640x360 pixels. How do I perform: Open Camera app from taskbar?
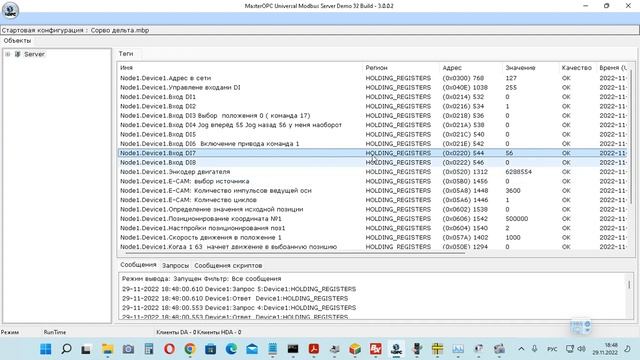(128, 349)
